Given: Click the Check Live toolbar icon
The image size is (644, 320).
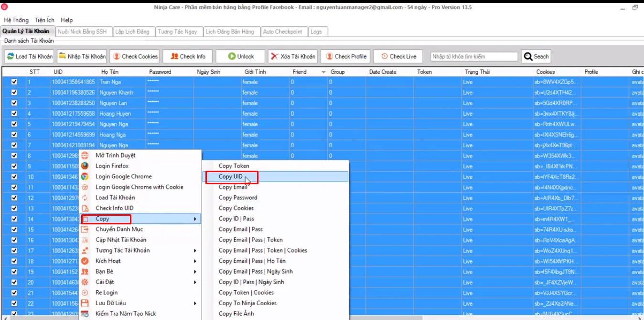Looking at the screenshot, I should [385, 56].
